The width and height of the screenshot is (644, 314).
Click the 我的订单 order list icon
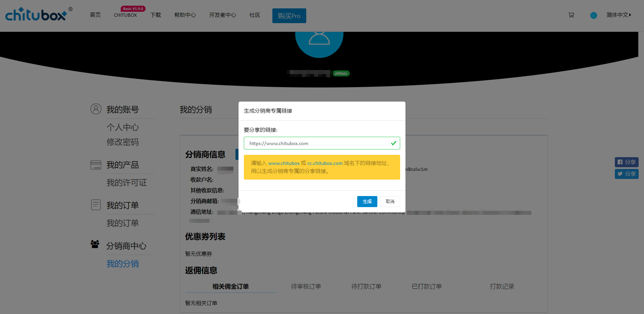[96, 205]
